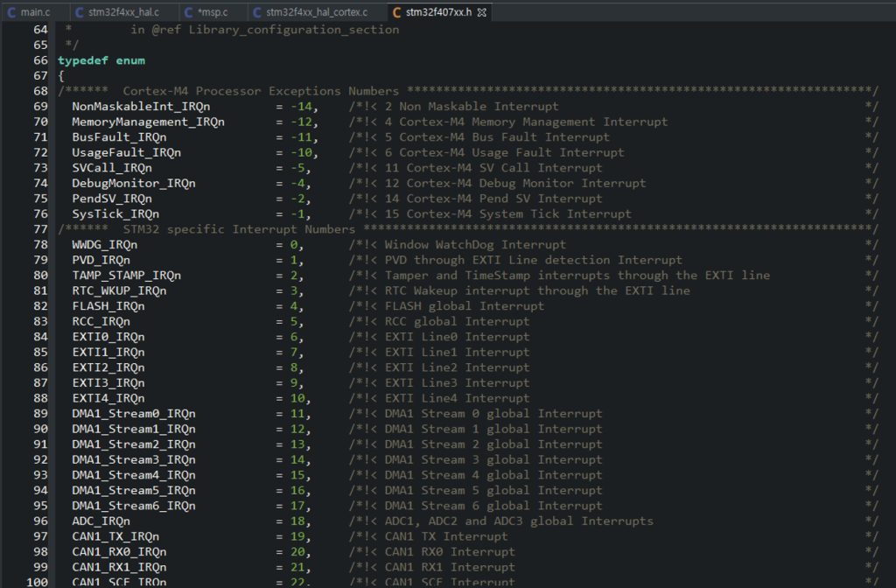Click WWDG_IRQn identifier
The width and height of the screenshot is (896, 588).
[x=105, y=245]
